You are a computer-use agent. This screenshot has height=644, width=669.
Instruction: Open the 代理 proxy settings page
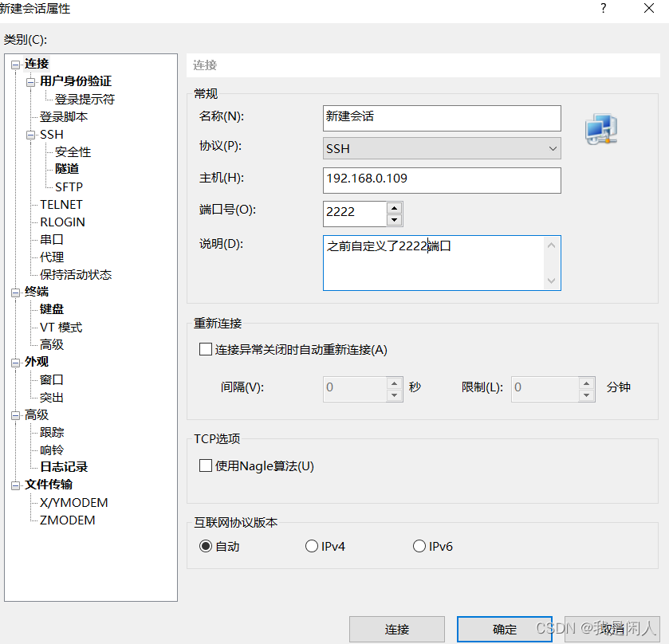50,257
